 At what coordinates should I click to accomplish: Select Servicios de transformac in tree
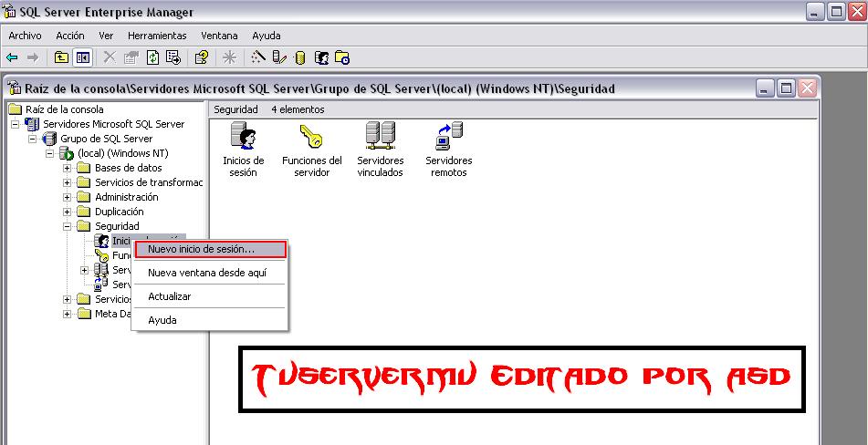(149, 182)
